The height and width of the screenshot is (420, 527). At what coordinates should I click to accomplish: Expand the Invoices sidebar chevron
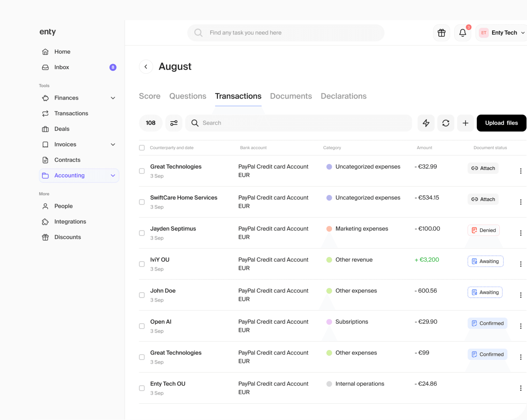coord(113,144)
